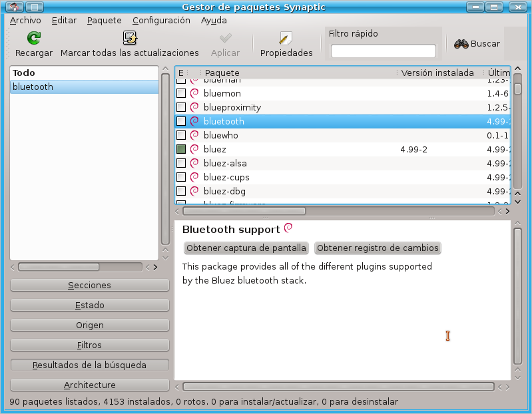Image resolution: width=532 pixels, height=414 pixels.
Task: Click the Debian swirl icon beside bluewho
Action: click(x=194, y=135)
